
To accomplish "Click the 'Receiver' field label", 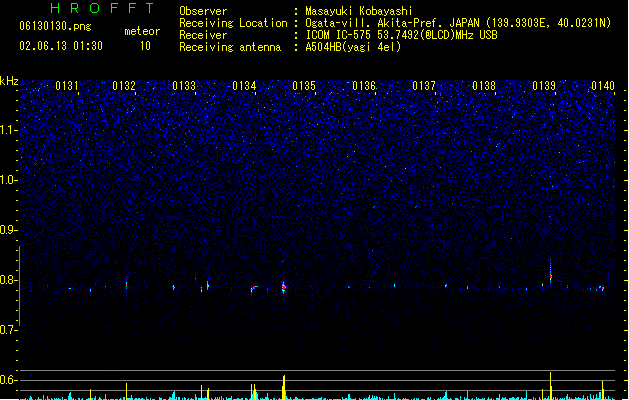I will click(x=203, y=35).
